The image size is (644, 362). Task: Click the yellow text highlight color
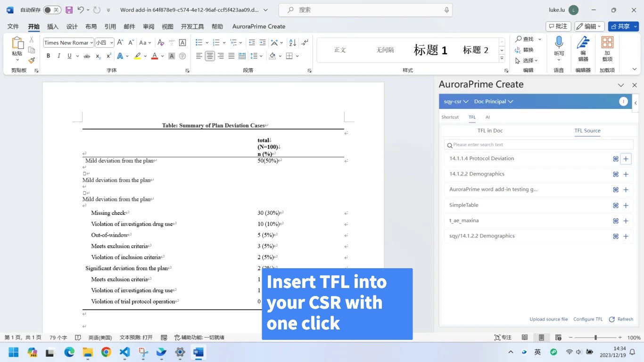coord(137,56)
